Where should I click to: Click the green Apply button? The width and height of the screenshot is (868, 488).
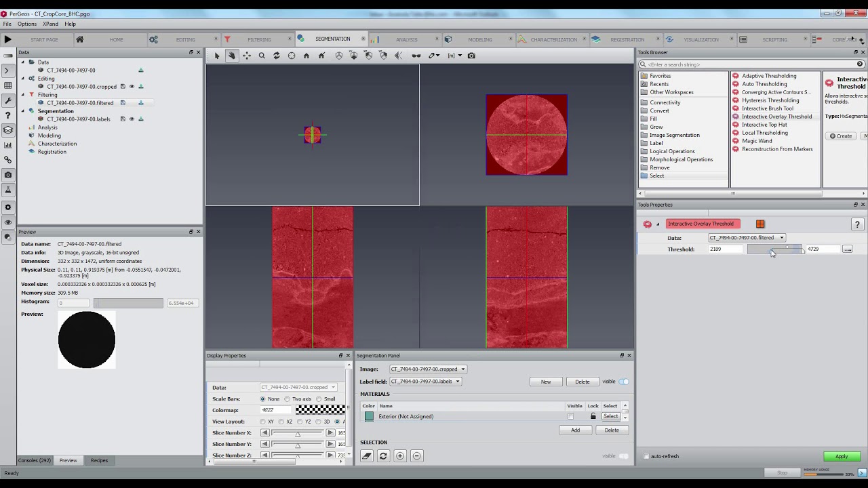(842, 457)
